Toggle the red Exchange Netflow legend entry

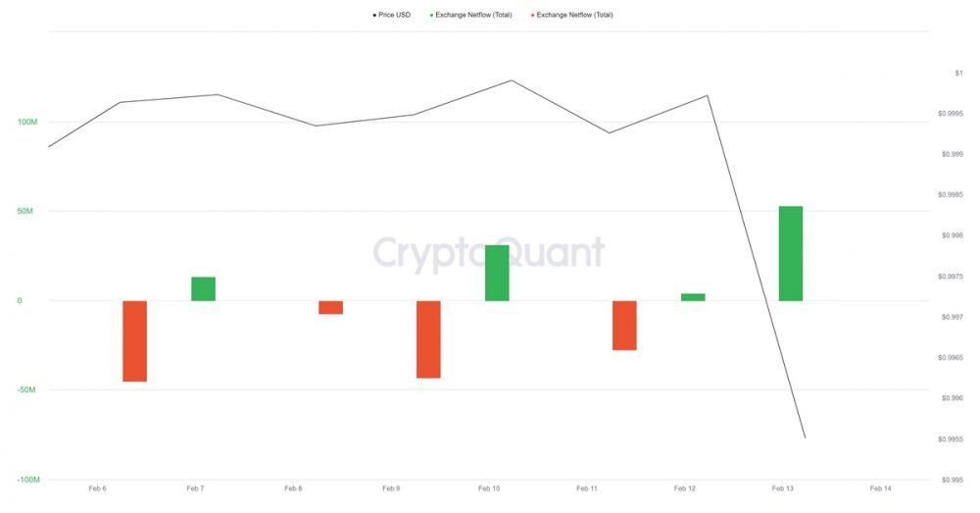(x=572, y=15)
